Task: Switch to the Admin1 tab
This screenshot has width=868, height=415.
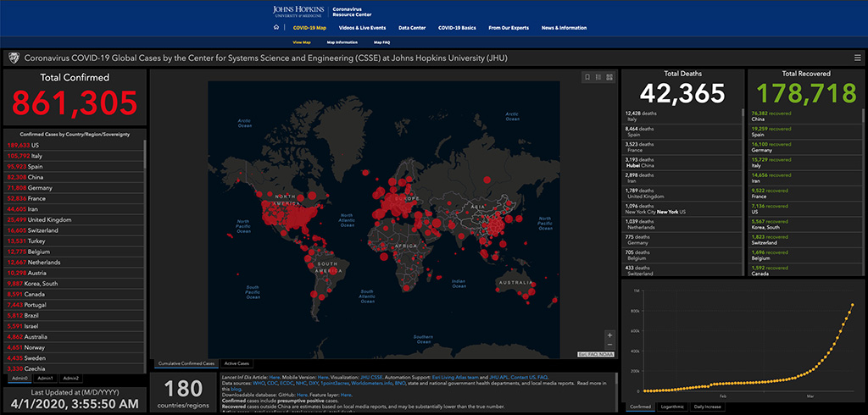Action: pyautogui.click(x=46, y=378)
